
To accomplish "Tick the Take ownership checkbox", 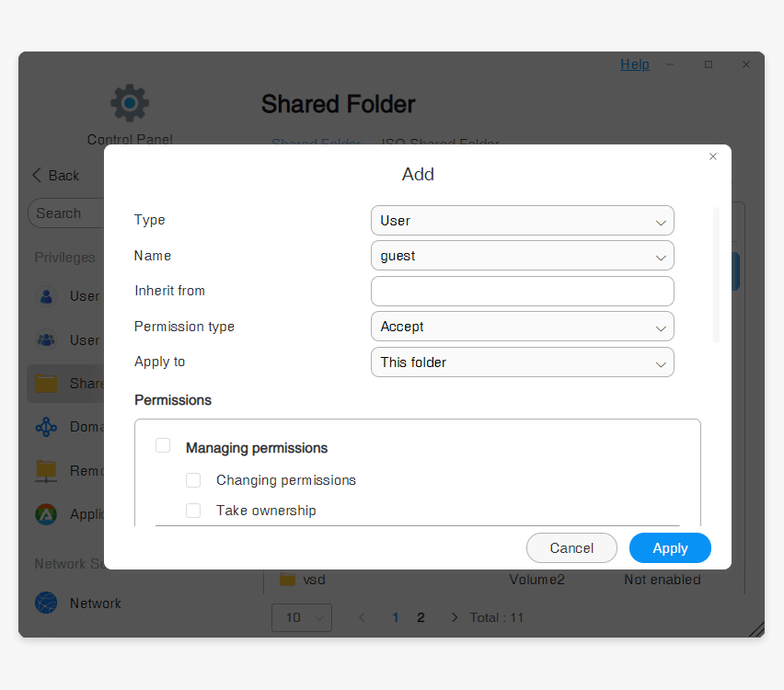I will [193, 511].
